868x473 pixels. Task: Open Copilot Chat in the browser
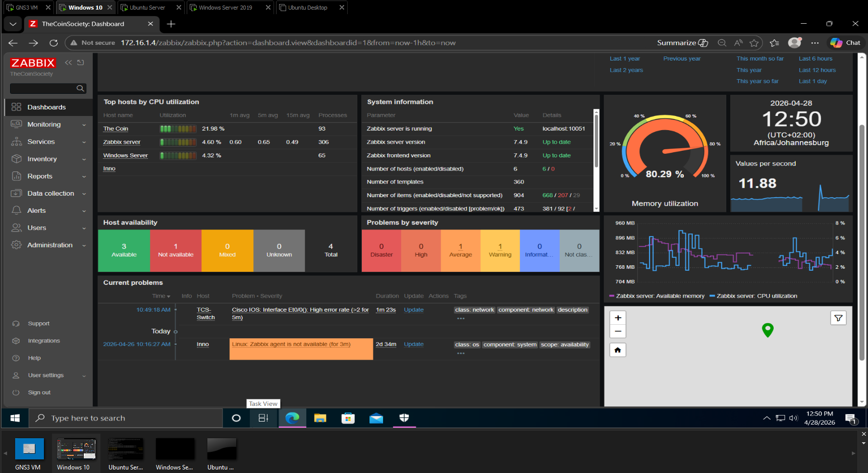[x=845, y=43]
